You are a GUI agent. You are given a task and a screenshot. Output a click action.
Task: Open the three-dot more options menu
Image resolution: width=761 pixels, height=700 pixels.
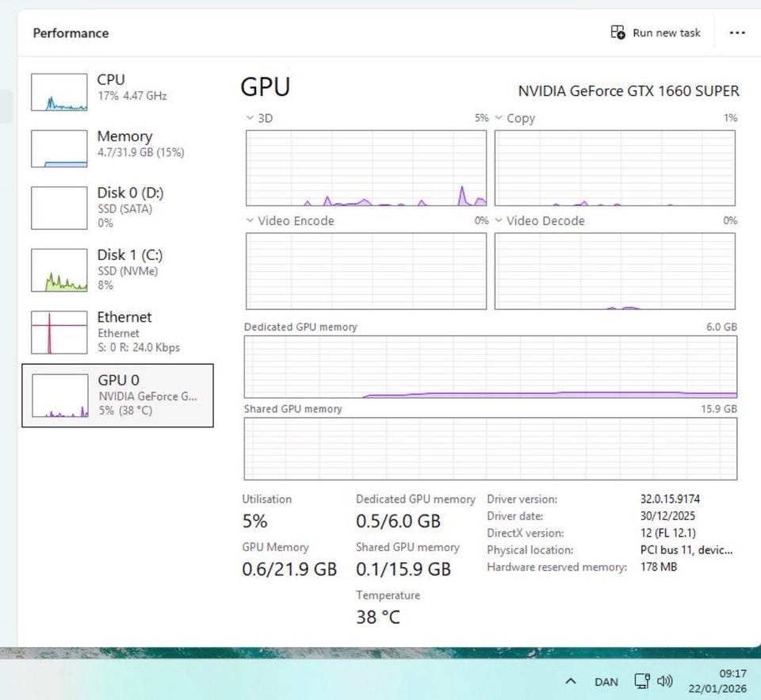736,33
